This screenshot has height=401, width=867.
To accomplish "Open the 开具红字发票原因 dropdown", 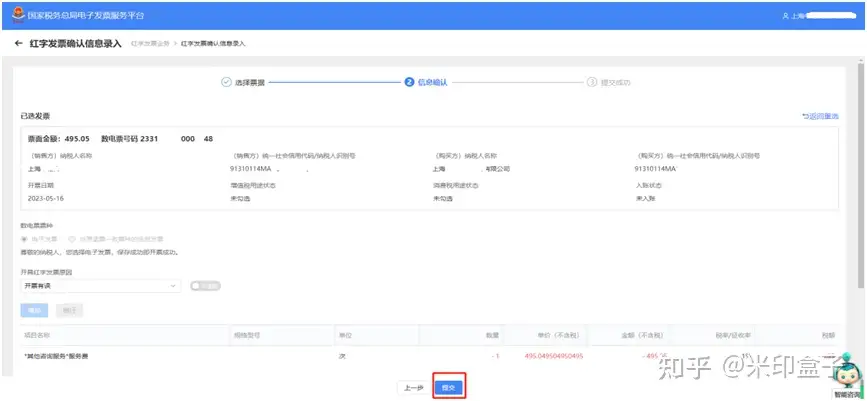I will (x=100, y=286).
